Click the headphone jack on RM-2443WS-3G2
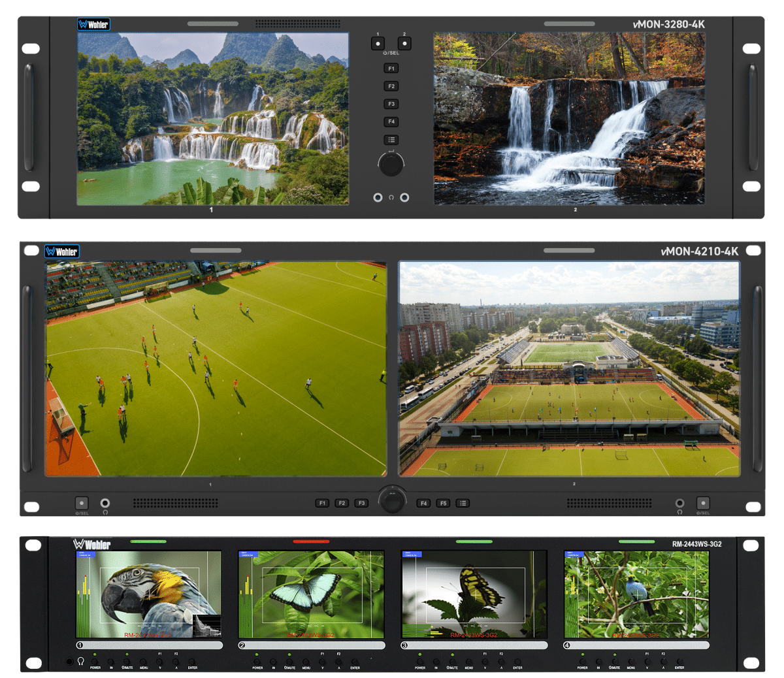Viewport: 784px width, 678px height. (x=70, y=661)
